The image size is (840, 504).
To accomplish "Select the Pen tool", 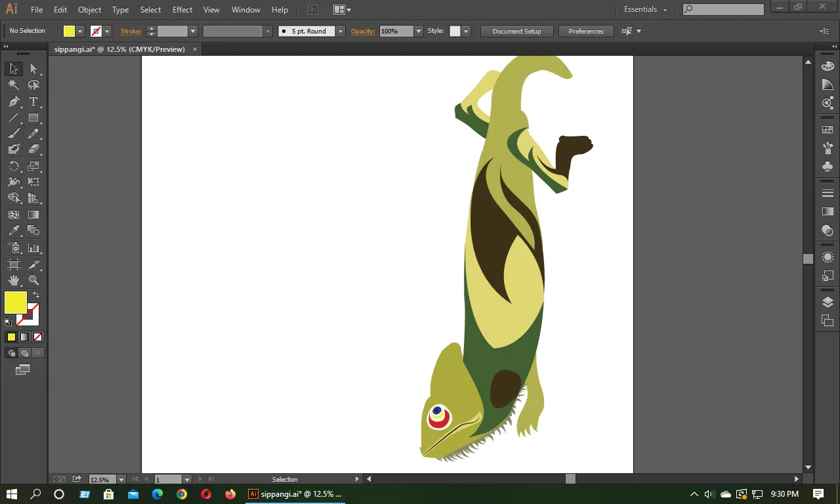I will pos(14,102).
